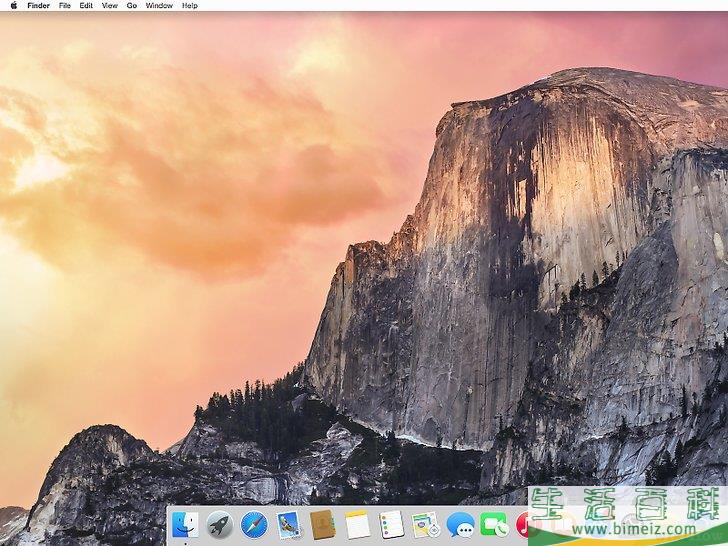728x546 pixels.
Task: Open FaceTime green camera icon
Action: pos(494,525)
